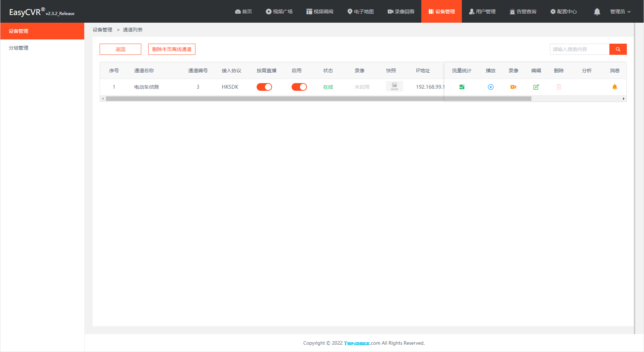The width and height of the screenshot is (644, 352).
Task: Click 删除本页离线通道 button
Action: (172, 49)
